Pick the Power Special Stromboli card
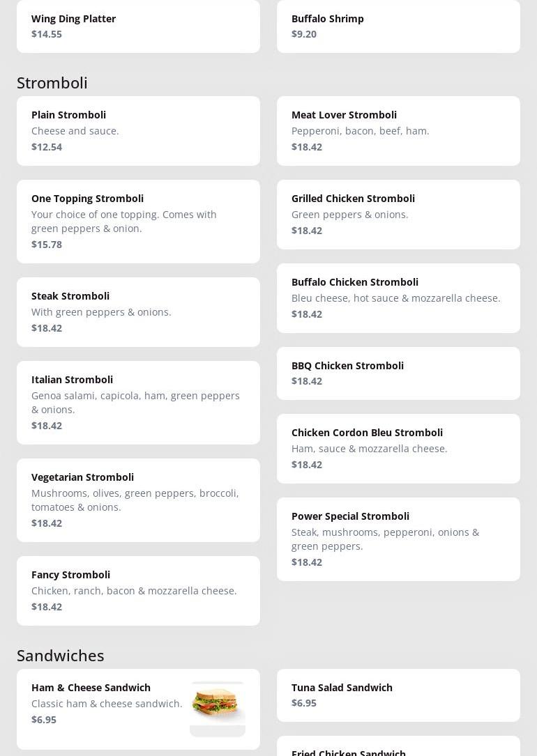 pyautogui.click(x=398, y=539)
